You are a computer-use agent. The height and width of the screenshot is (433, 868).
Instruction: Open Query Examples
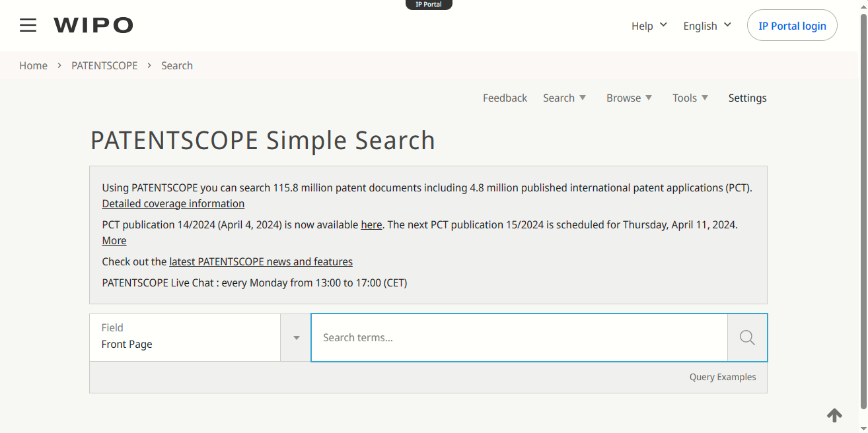pos(723,377)
